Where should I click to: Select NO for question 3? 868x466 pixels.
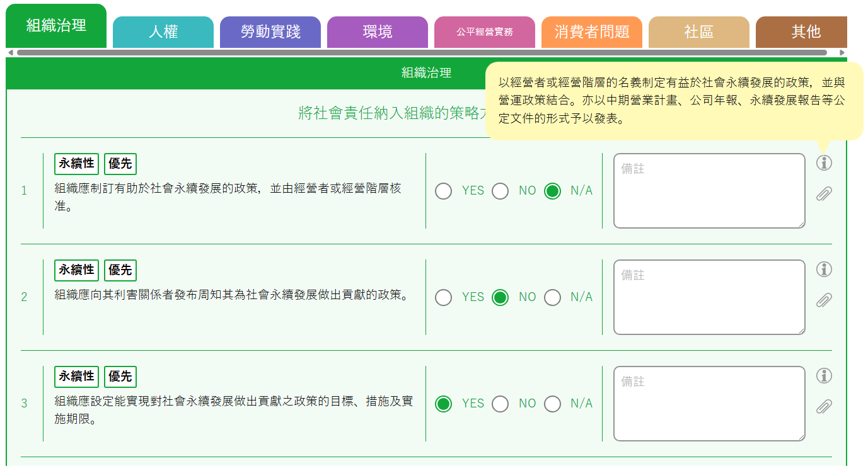click(501, 404)
